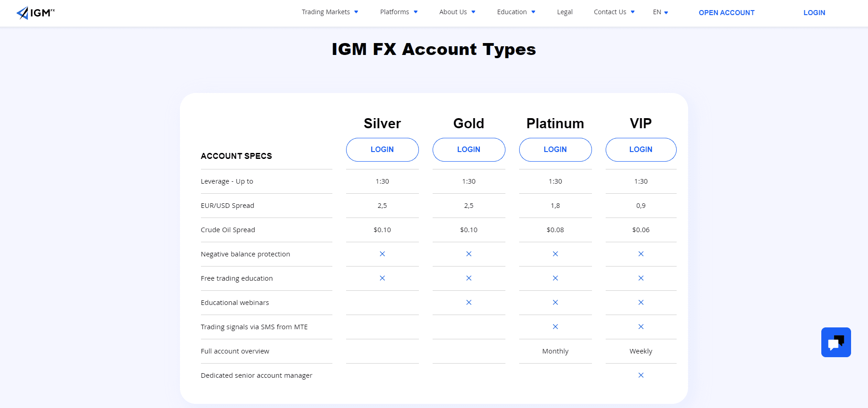This screenshot has width=868, height=408.
Task: Click Silver's Negative balance protection X mark
Action: (382, 254)
